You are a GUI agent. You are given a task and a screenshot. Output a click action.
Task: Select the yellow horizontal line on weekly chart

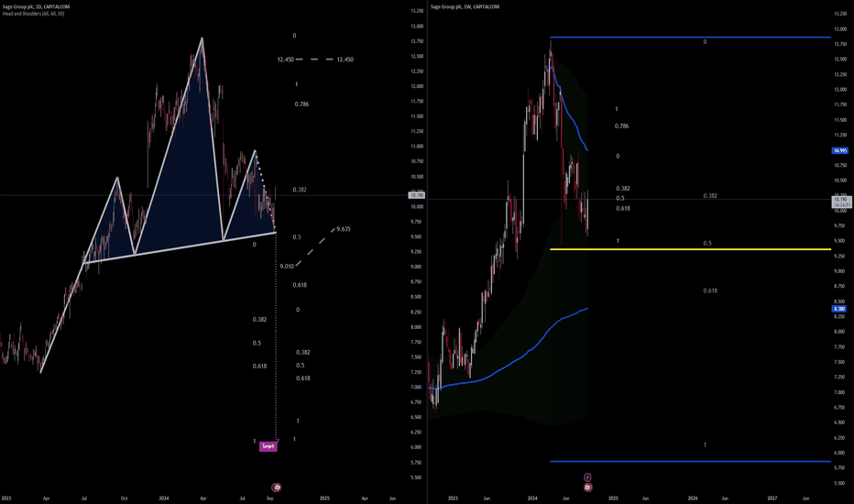pos(691,249)
